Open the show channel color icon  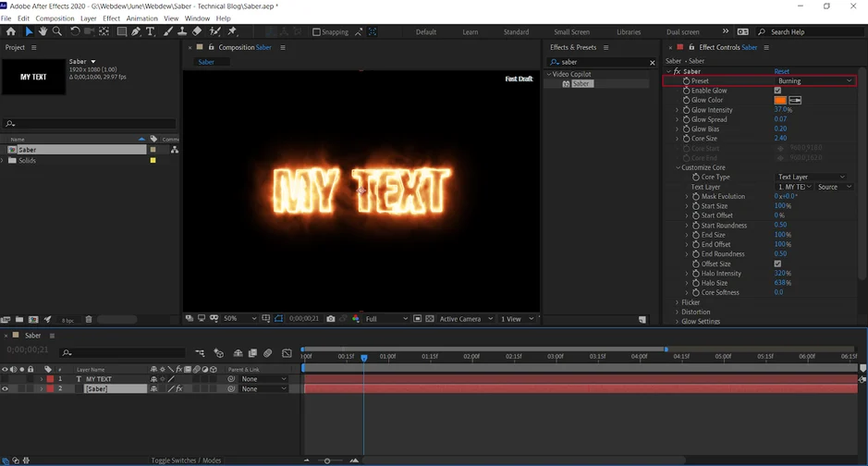tap(356, 319)
